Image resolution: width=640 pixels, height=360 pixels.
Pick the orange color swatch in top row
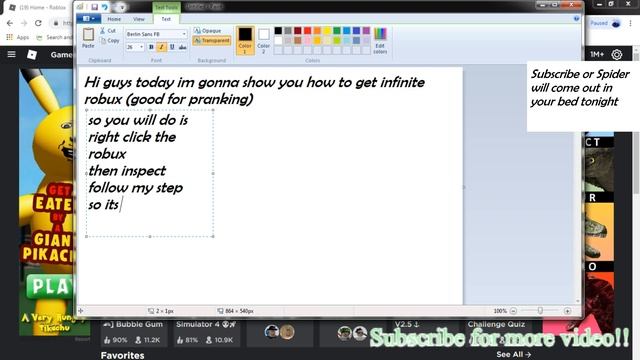(x=317, y=31)
